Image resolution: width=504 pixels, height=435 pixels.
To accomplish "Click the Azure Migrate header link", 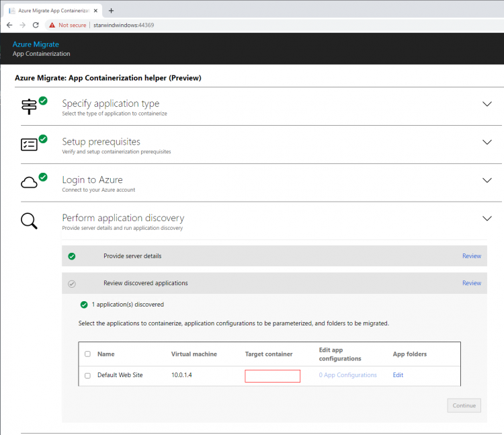I will [36, 44].
